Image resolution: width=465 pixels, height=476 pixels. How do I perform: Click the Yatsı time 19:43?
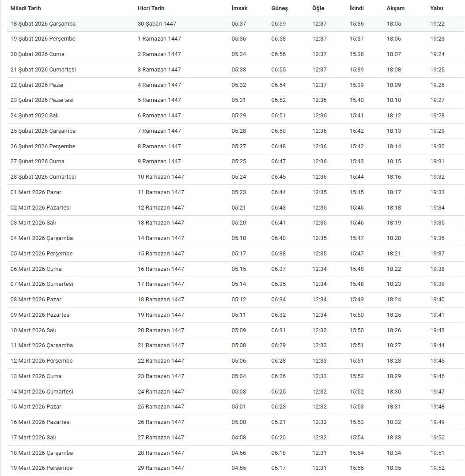(x=437, y=330)
